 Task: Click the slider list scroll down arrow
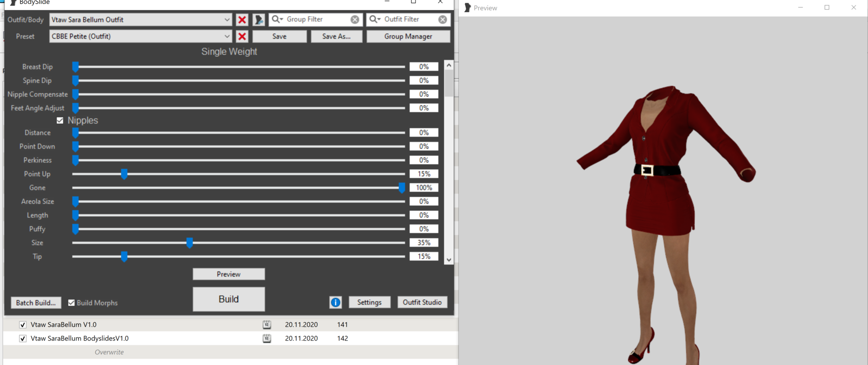coord(449,260)
